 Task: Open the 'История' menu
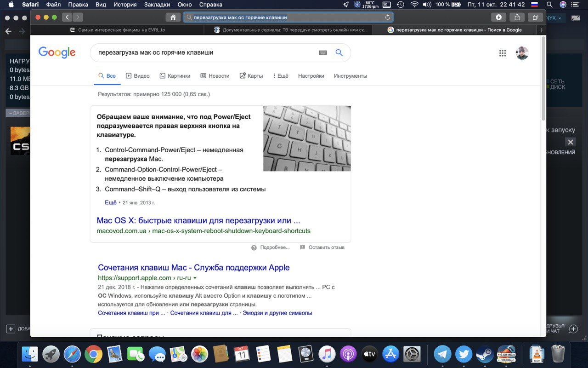point(125,5)
